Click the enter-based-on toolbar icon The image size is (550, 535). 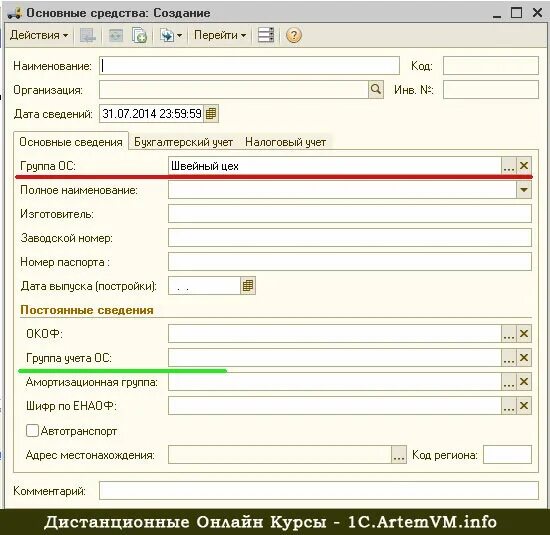tap(167, 35)
